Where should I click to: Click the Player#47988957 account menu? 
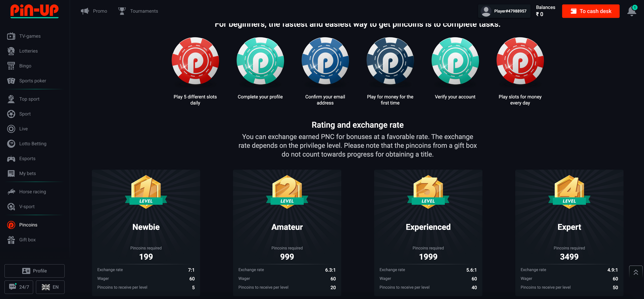point(504,11)
